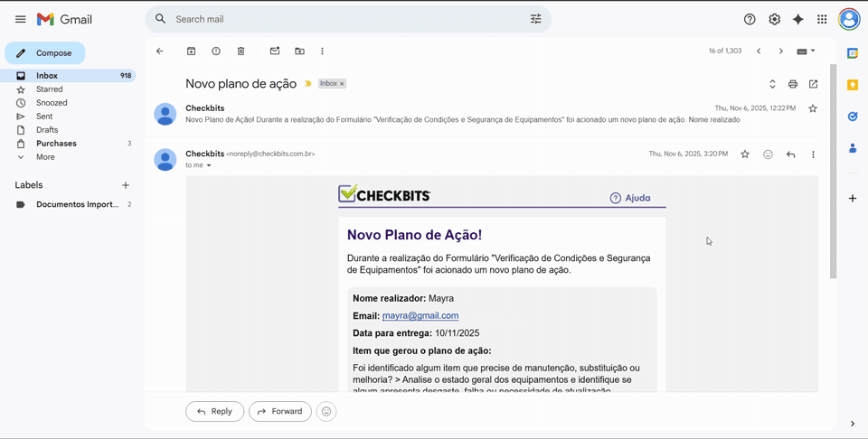The height and width of the screenshot is (439, 868).
Task: Click the emoji reaction button beside Forward
Action: point(326,411)
